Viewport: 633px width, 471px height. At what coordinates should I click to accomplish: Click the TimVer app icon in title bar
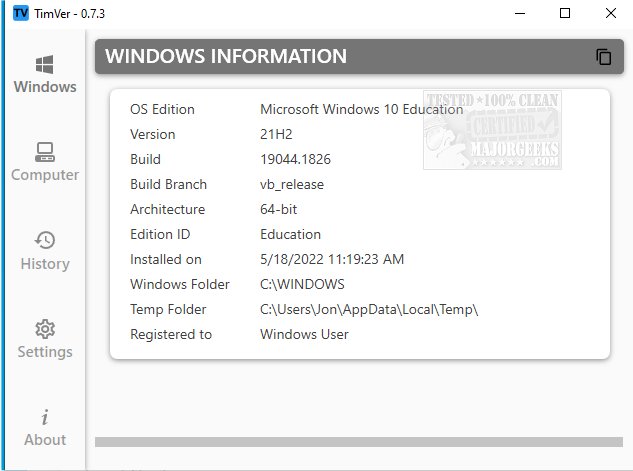pyautogui.click(x=20, y=13)
